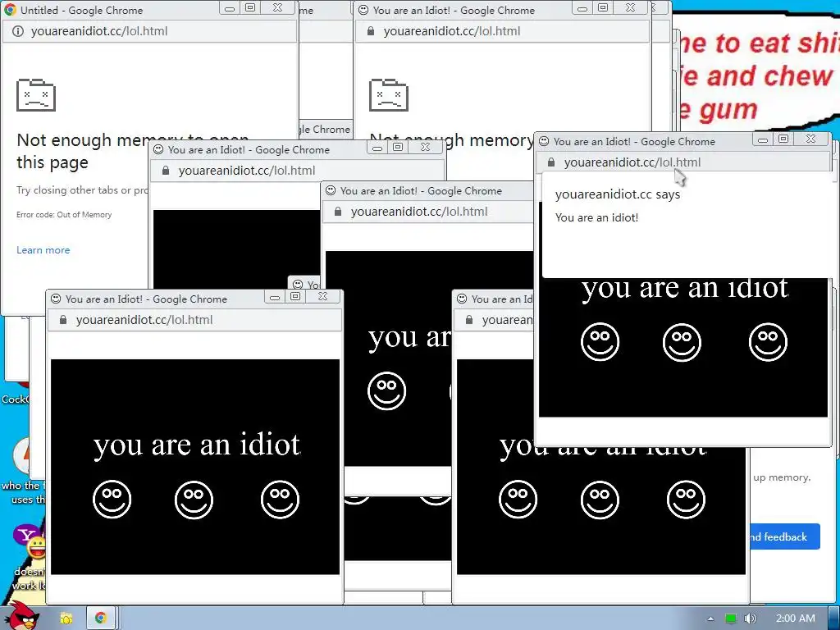Click the left smiley face in the alert window

pos(600,341)
